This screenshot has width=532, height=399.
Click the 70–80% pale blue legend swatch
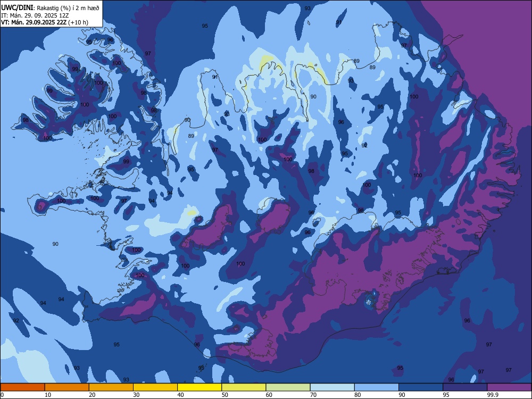332,387
